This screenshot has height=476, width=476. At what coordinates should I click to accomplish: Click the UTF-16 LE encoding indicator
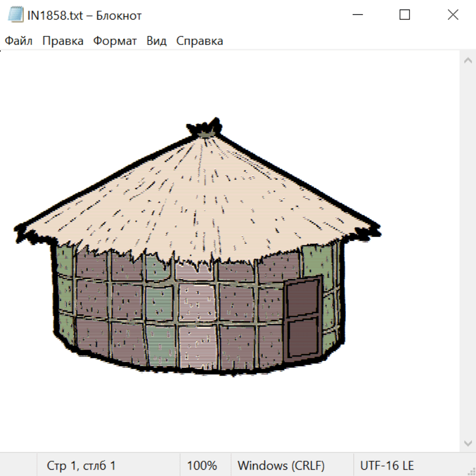click(x=387, y=466)
